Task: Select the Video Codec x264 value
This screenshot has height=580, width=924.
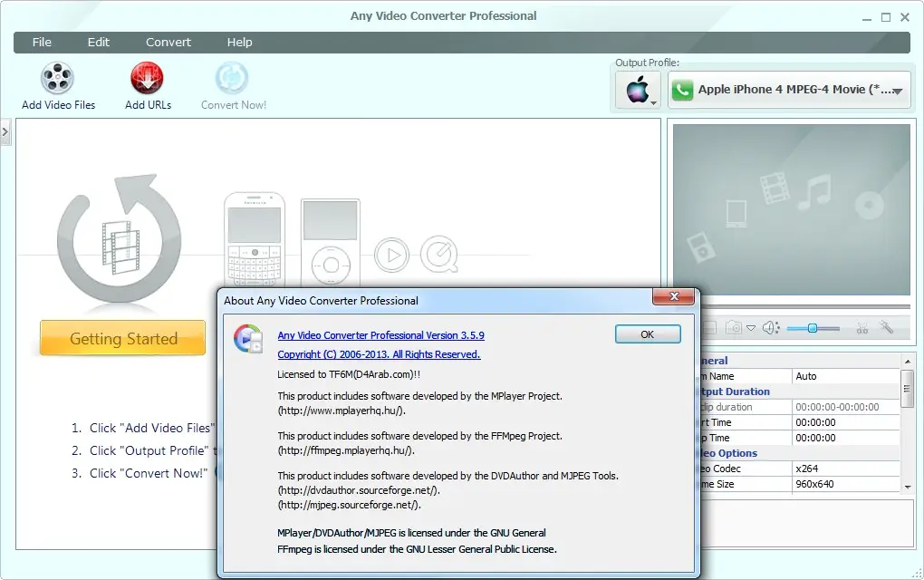Action: pyautogui.click(x=845, y=469)
